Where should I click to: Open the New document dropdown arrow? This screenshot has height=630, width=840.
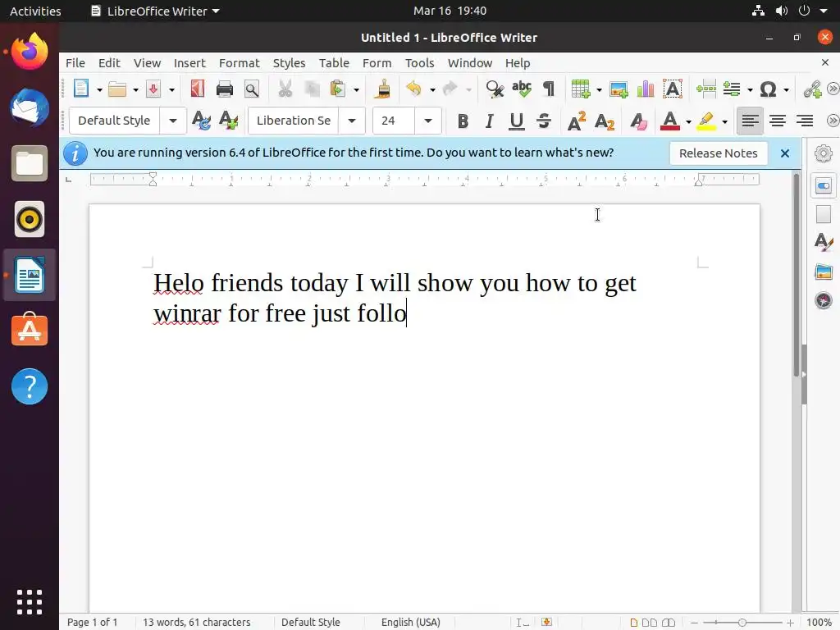click(99, 89)
